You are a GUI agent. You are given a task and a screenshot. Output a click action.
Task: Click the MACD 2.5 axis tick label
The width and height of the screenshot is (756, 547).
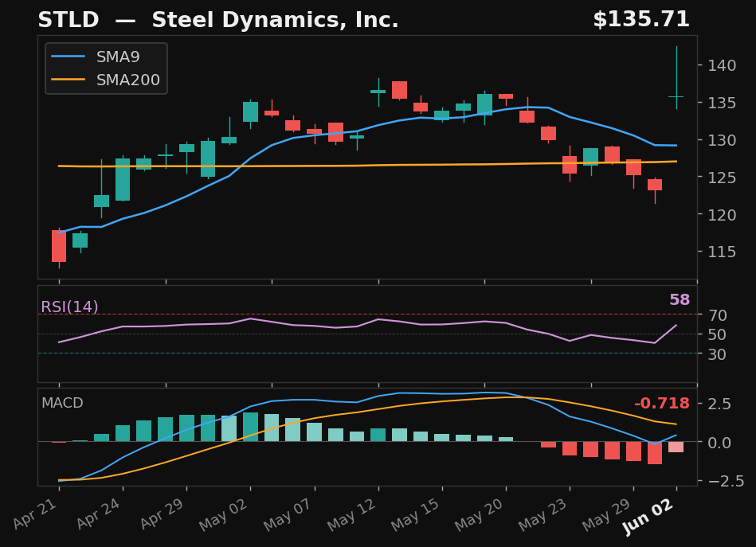pos(719,404)
